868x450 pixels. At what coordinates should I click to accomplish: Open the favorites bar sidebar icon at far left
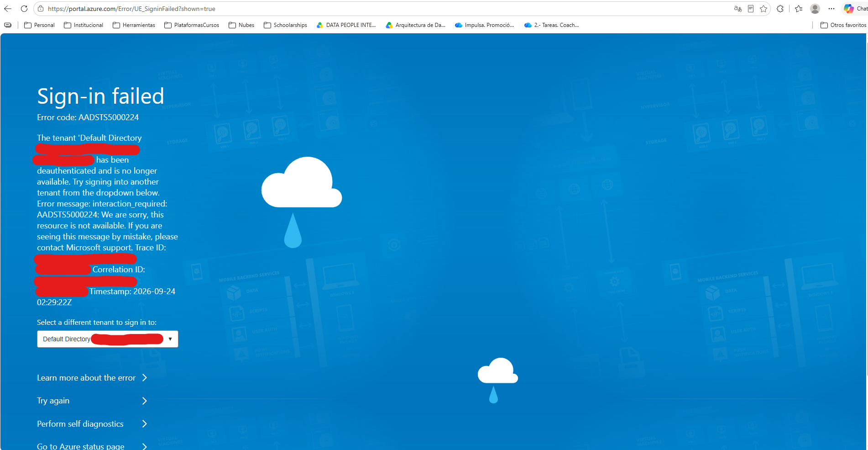pyautogui.click(x=8, y=25)
